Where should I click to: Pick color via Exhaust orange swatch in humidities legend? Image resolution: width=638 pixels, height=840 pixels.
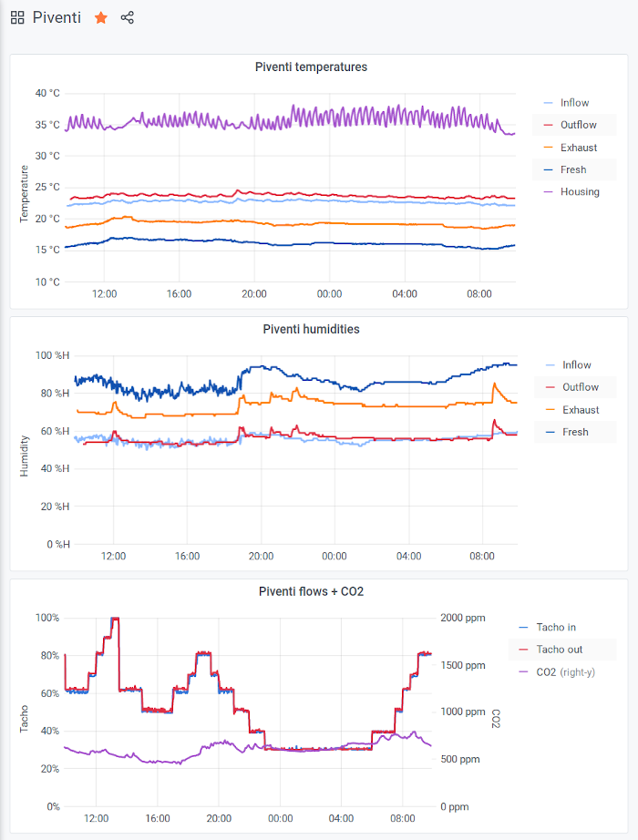click(x=551, y=410)
